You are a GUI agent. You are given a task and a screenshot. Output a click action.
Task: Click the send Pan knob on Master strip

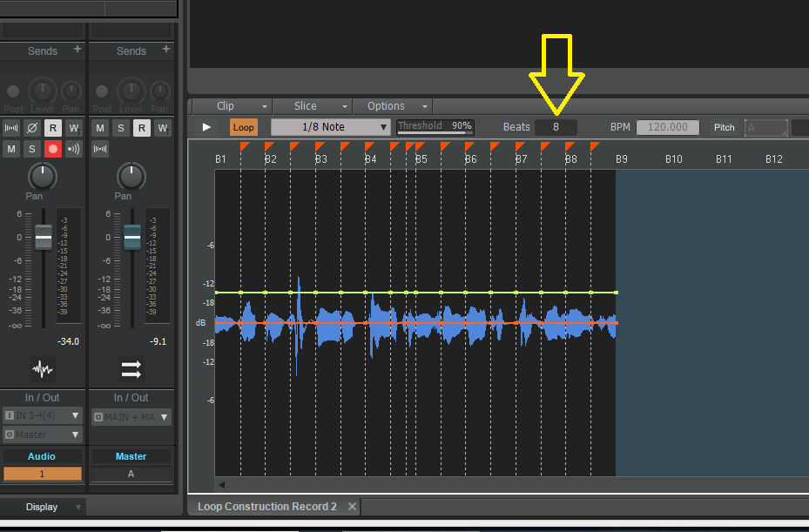(160, 92)
